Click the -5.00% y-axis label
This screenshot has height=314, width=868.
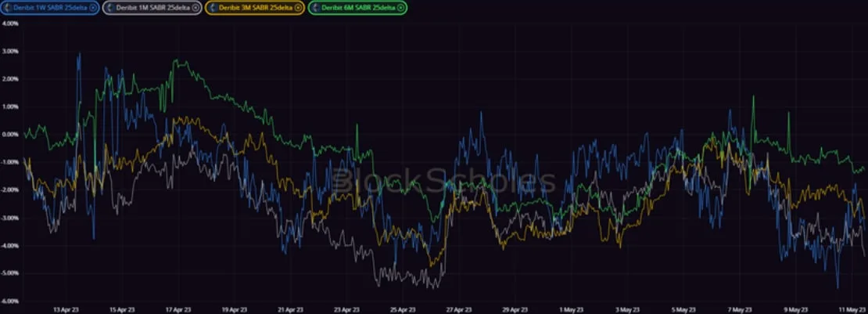coord(10,273)
